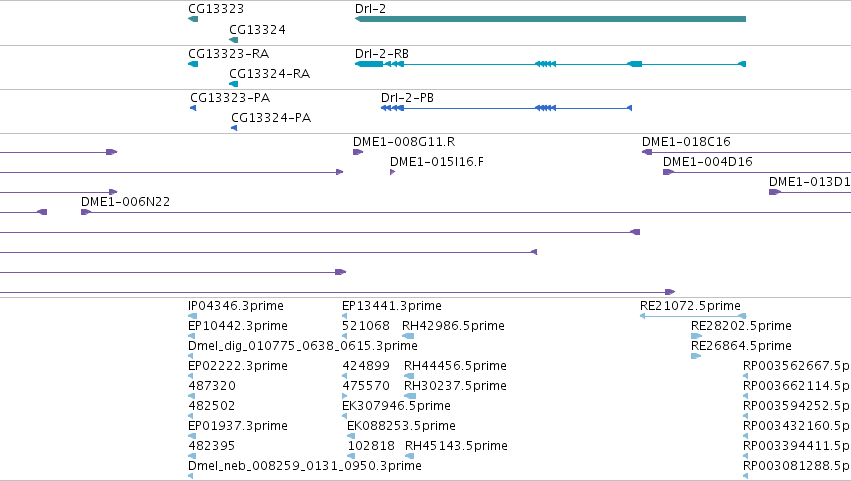Click the EP10442.3prime feature label
Screen dimensions: 851x481
pos(238,326)
